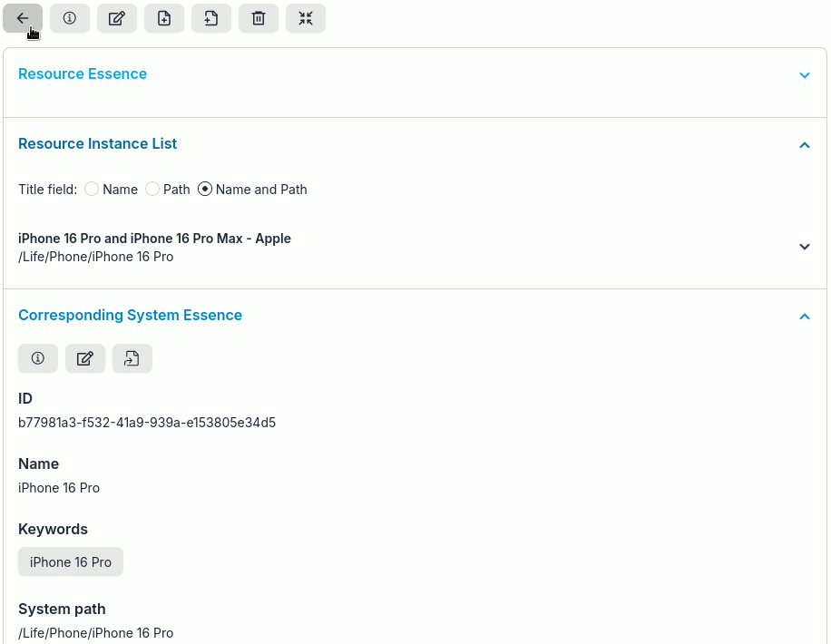The height and width of the screenshot is (644, 831).
Task: Click the collapse-all arrows icon
Action: coord(306,18)
